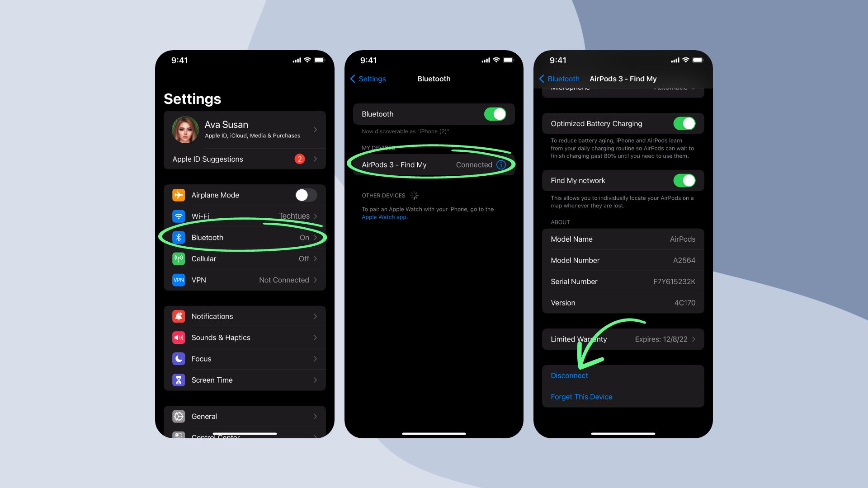Tap the Notifications icon in Settings
Viewport: 868px width, 488px height.
coord(179,316)
